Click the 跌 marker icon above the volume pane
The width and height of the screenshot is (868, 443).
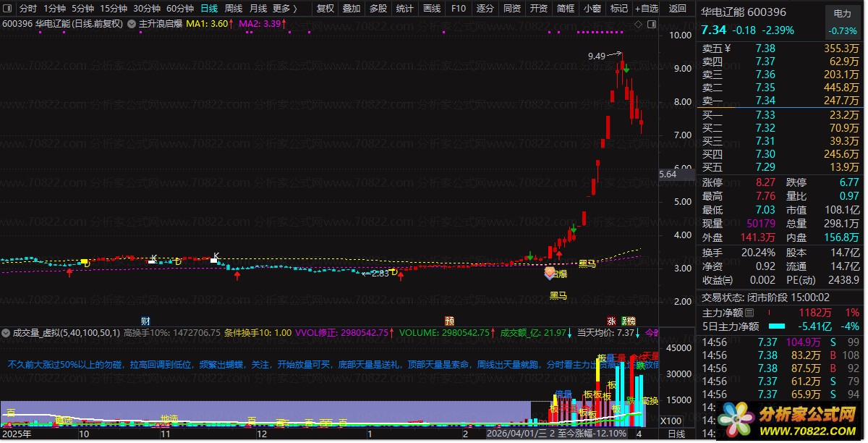click(x=623, y=321)
